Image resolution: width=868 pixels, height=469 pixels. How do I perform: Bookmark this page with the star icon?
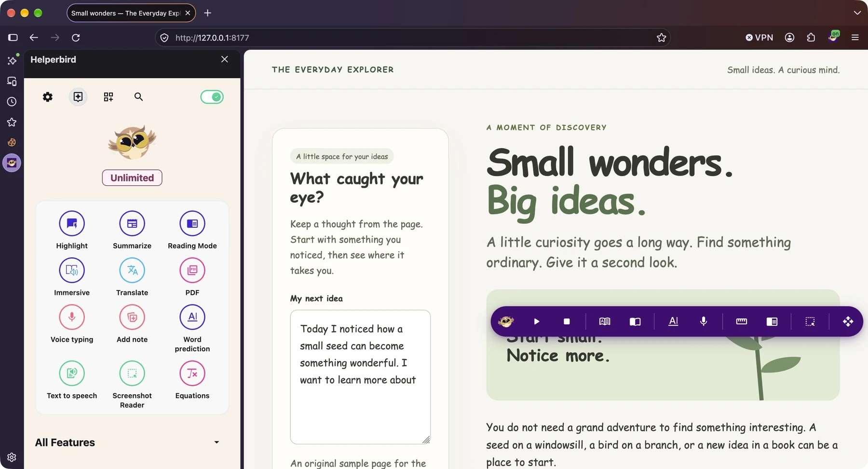(x=661, y=38)
